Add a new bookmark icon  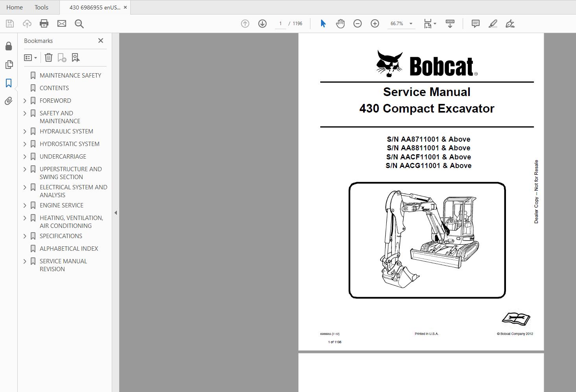click(62, 58)
